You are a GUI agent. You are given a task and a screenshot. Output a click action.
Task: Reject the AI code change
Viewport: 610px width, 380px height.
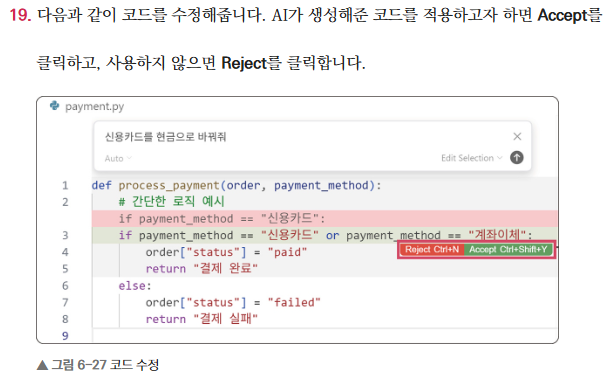(x=432, y=249)
